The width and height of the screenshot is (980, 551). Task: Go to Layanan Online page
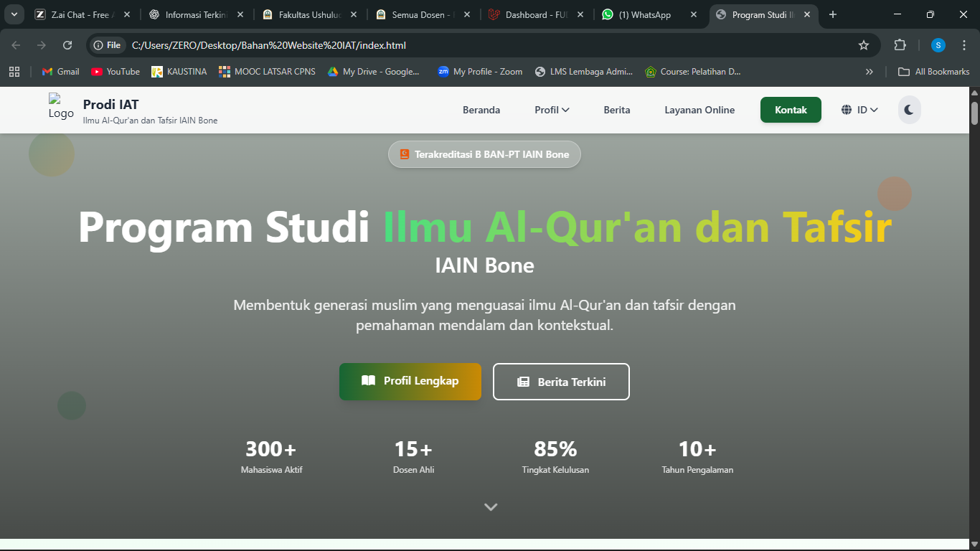click(699, 110)
